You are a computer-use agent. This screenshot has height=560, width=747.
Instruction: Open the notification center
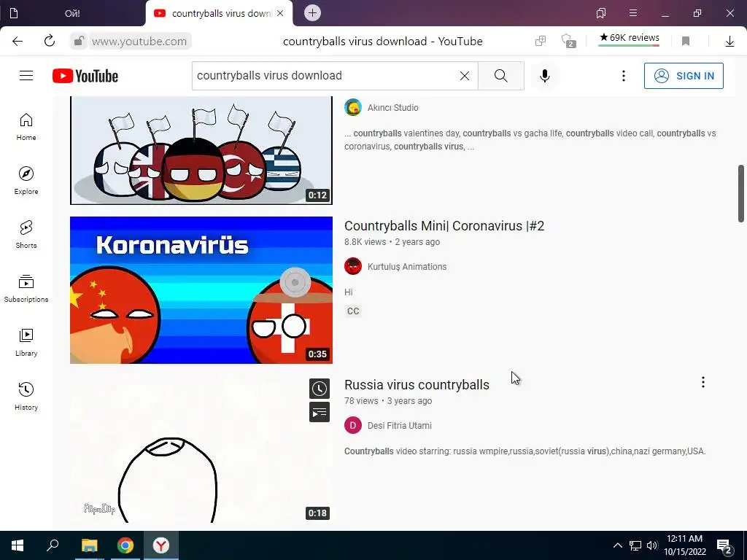[724, 545]
